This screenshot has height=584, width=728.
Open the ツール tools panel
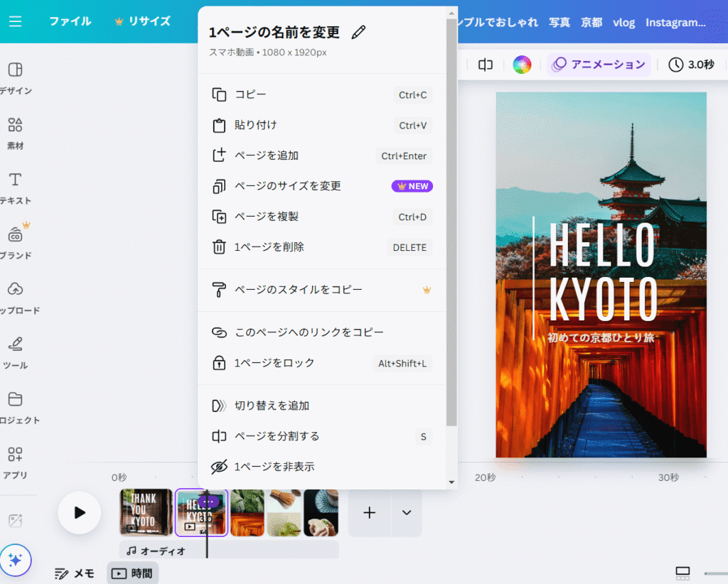[x=16, y=352]
